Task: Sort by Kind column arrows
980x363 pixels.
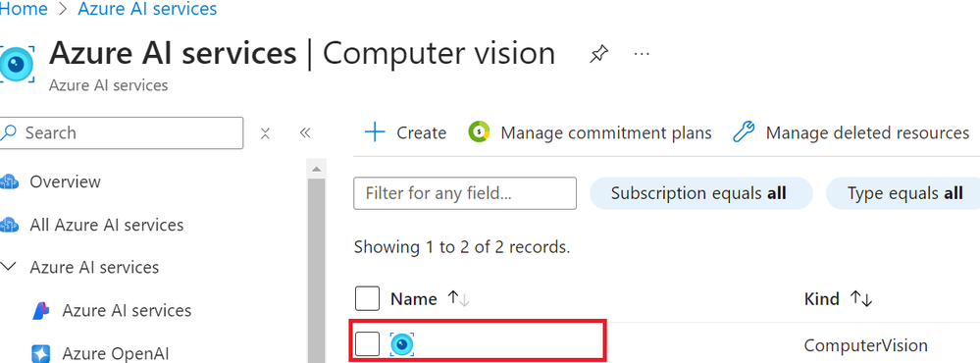Action: point(860,299)
